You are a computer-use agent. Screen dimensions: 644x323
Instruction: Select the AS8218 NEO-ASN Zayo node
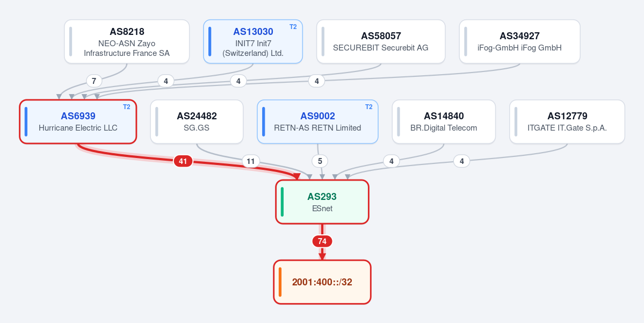click(127, 41)
